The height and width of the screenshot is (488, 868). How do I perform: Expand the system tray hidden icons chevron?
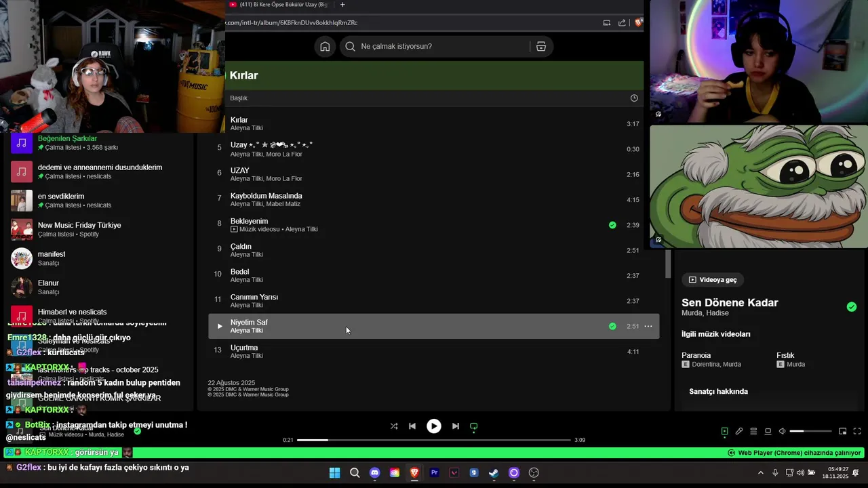pos(760,473)
